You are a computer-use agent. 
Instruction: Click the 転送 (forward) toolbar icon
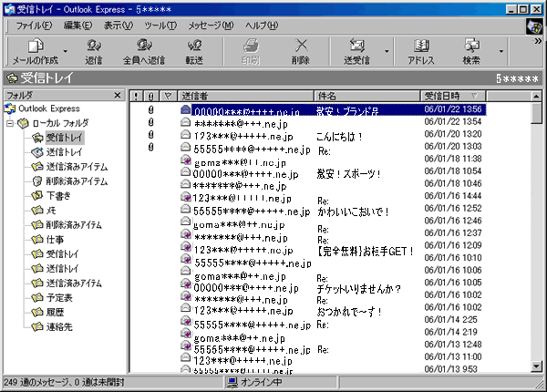(194, 45)
